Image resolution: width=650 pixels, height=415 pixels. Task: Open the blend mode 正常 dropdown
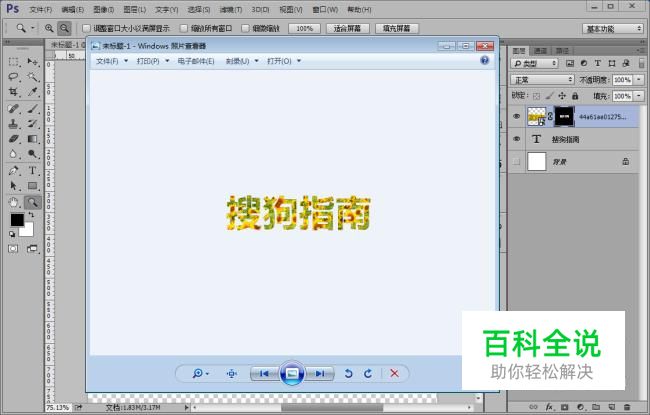point(542,80)
